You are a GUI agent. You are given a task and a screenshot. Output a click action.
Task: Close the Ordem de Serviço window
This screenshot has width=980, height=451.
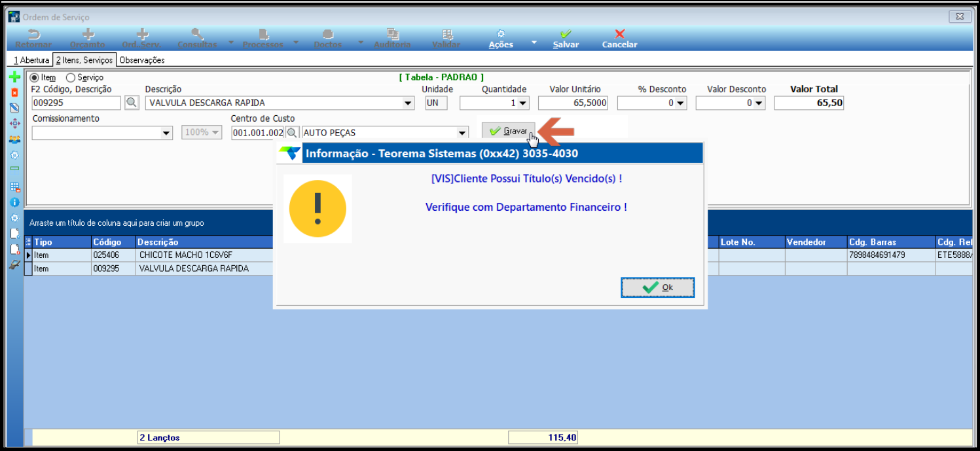coord(958,16)
